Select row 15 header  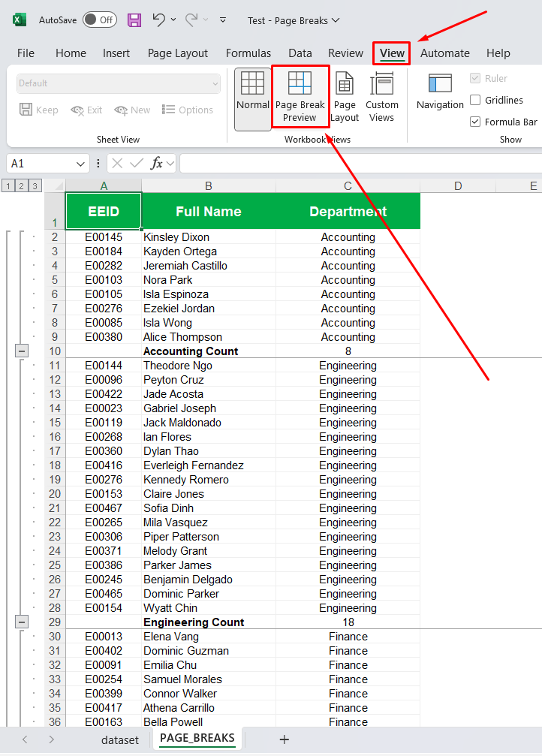coord(55,423)
